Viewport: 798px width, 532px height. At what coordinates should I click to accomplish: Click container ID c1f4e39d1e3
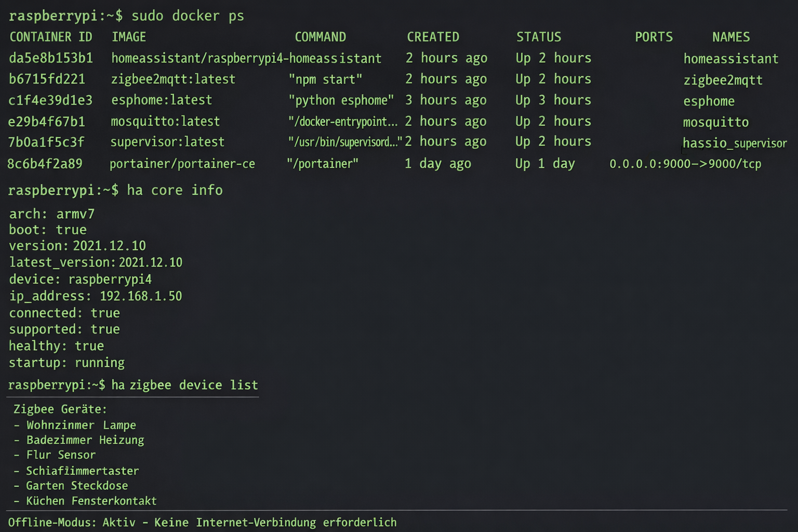pos(50,100)
